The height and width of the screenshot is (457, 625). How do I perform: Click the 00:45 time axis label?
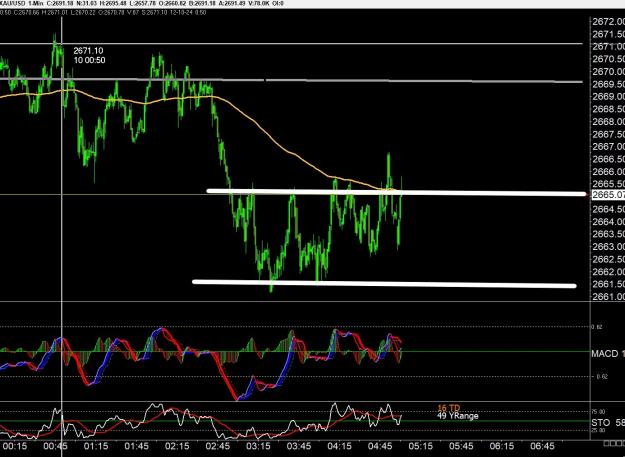55,446
